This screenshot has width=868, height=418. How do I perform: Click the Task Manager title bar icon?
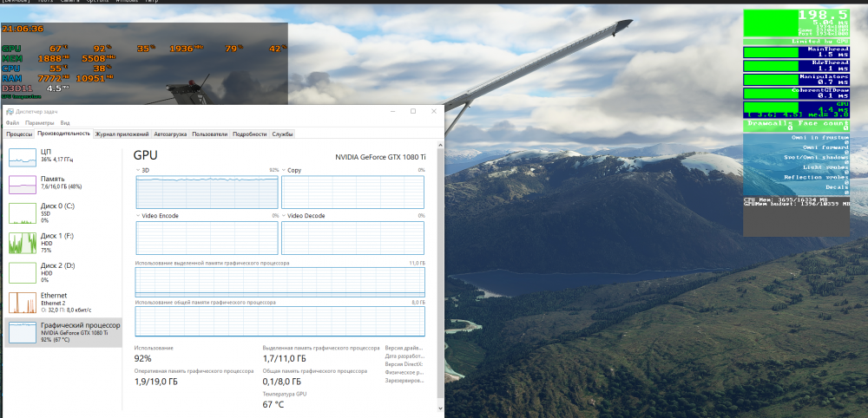[10, 111]
